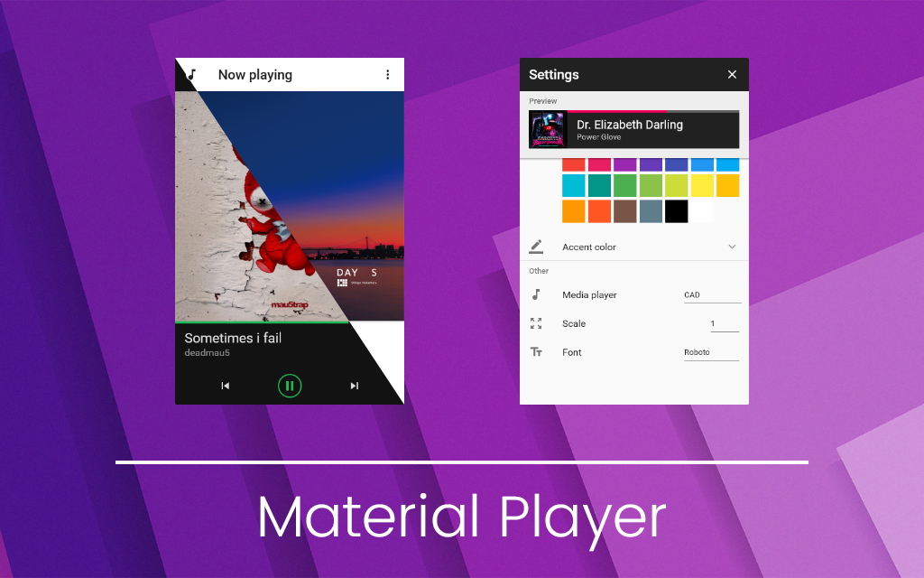Choose the black color swatch
Image resolution: width=924 pixels, height=578 pixels.
pos(677,211)
